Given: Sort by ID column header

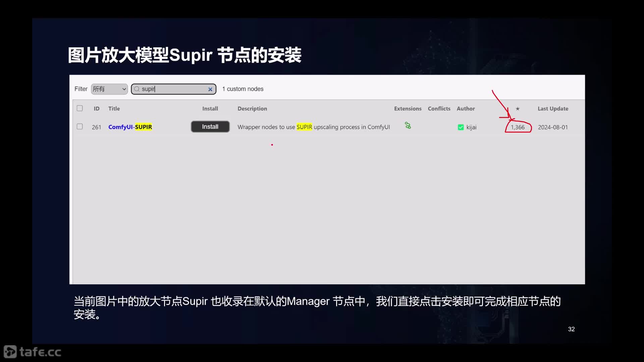Looking at the screenshot, I should [x=96, y=108].
